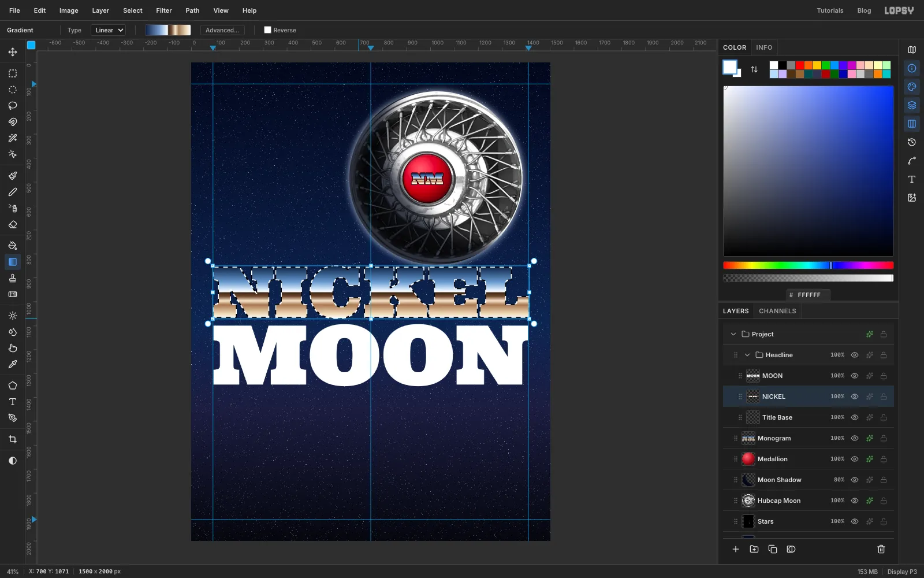
Task: Hide the Monogram layer
Action: (x=855, y=438)
